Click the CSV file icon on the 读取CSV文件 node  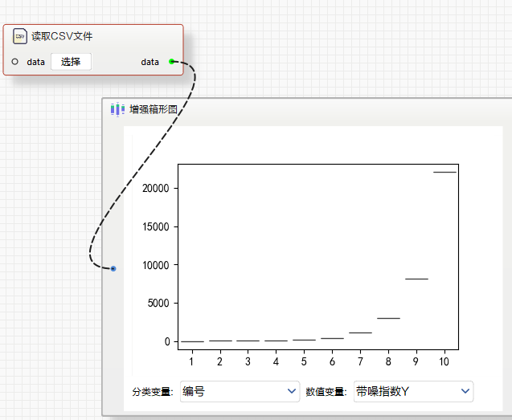20,36
